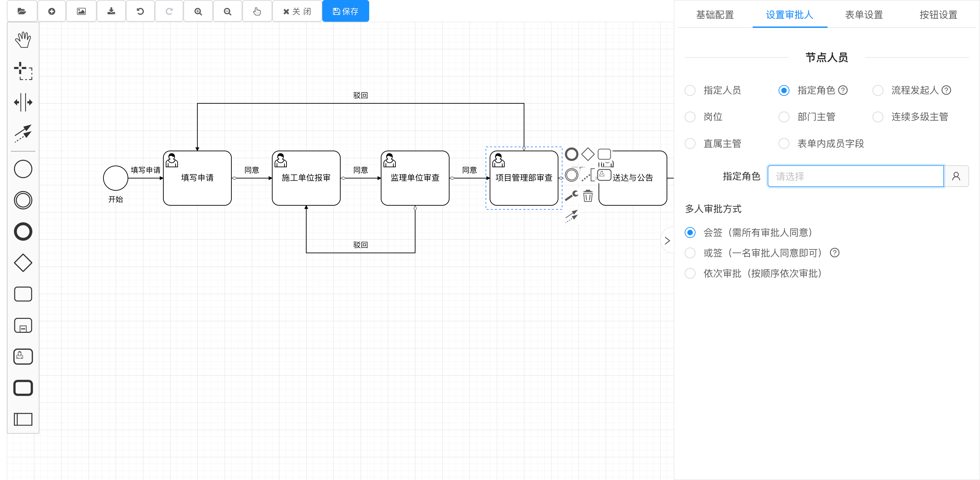Switch to 表单设置 tab

pos(864,15)
